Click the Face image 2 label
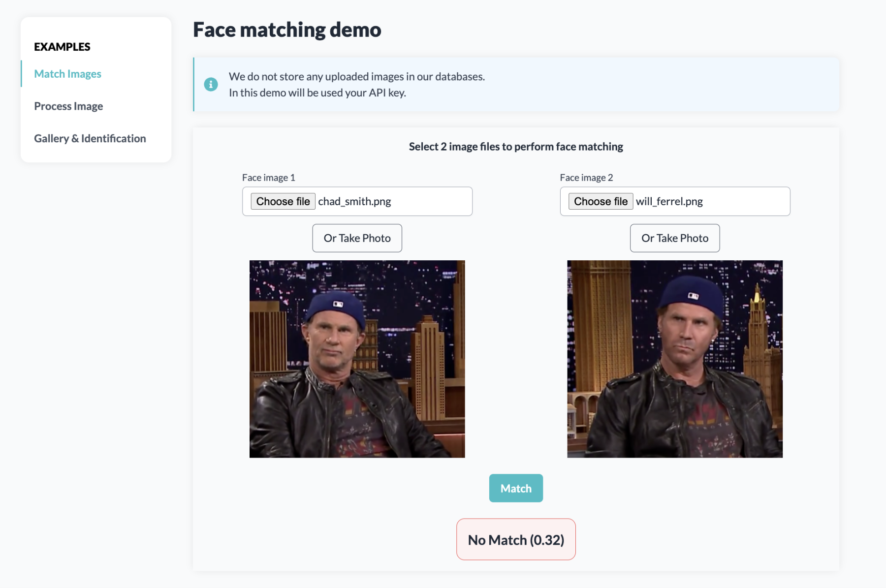Image resolution: width=886 pixels, height=588 pixels. 586,178
